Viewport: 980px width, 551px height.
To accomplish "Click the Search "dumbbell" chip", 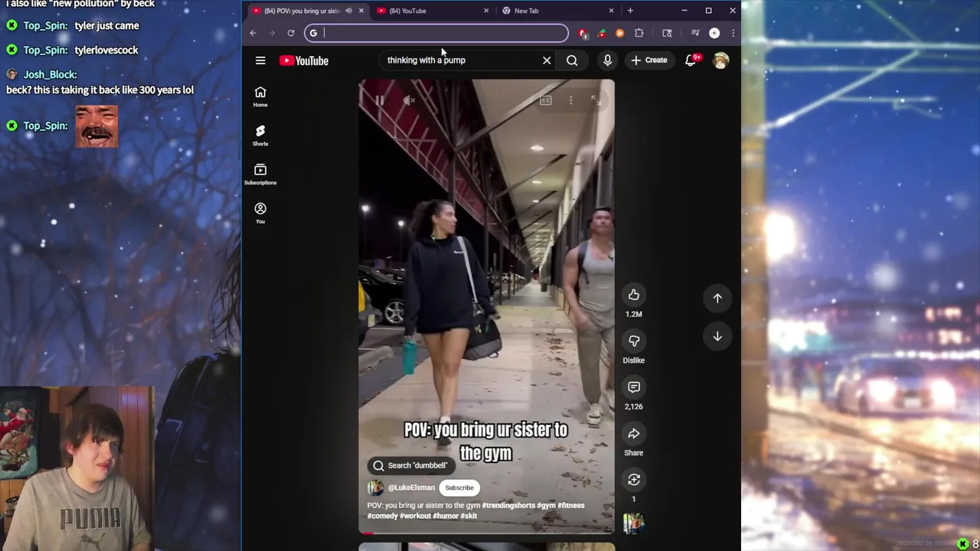I will tap(411, 465).
